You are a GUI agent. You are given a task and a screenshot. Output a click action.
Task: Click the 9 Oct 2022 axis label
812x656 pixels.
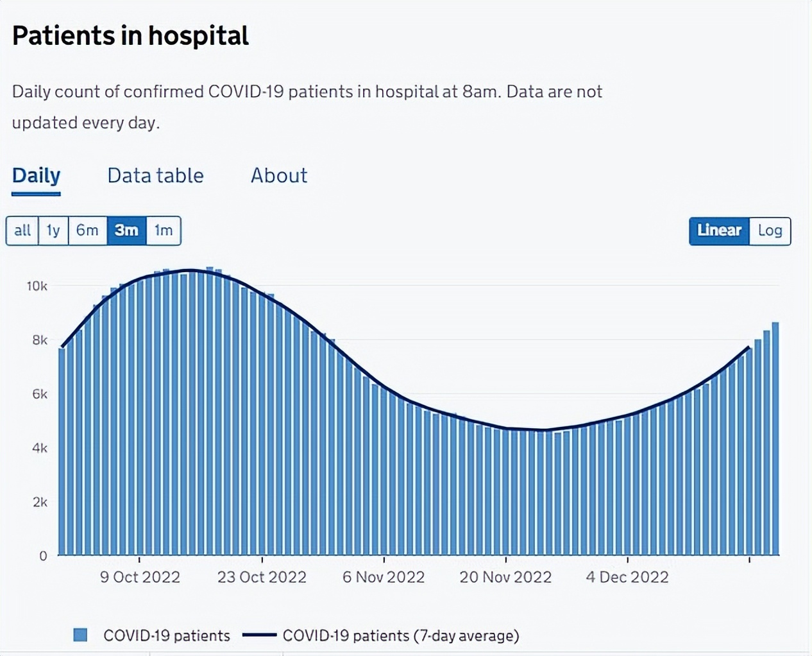click(140, 577)
